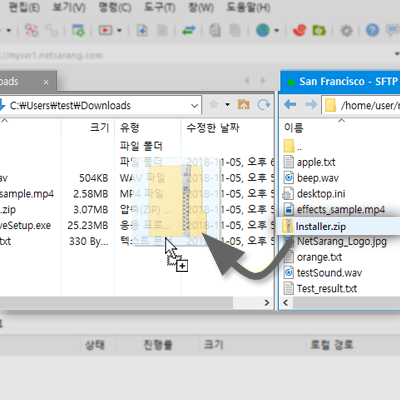The width and height of the screenshot is (400, 400).
Task: Click the next-tab right arrow
Action: (x=263, y=80)
